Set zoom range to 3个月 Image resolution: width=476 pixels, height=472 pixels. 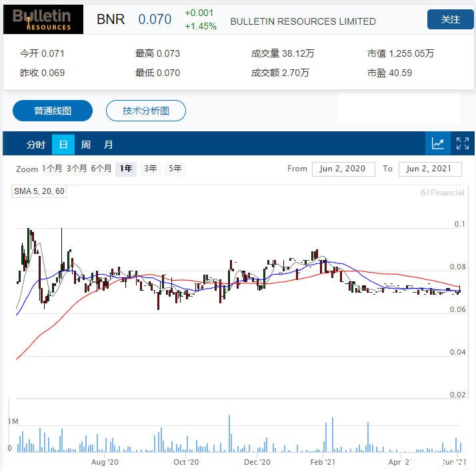coord(77,169)
